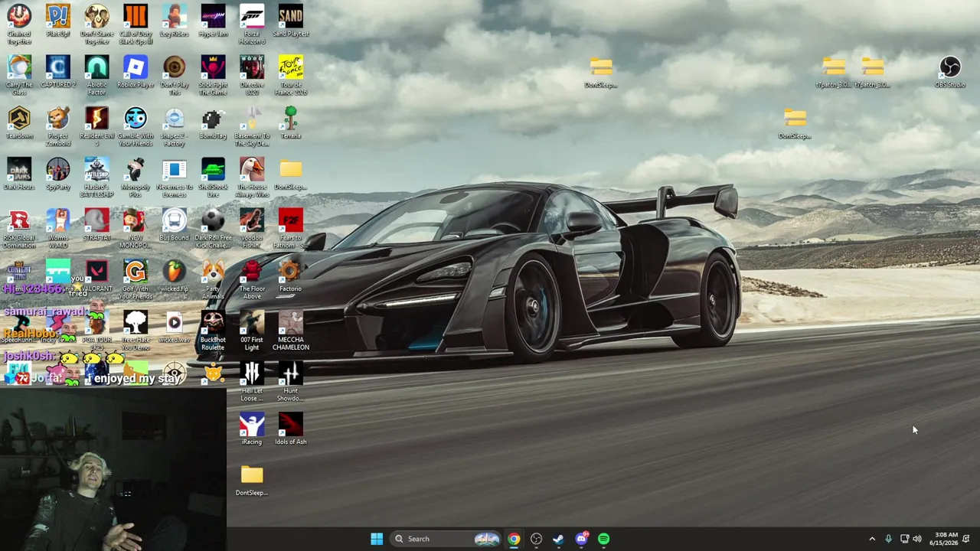Open the Sand Playtest shortcut
The height and width of the screenshot is (551, 980).
click(x=291, y=21)
